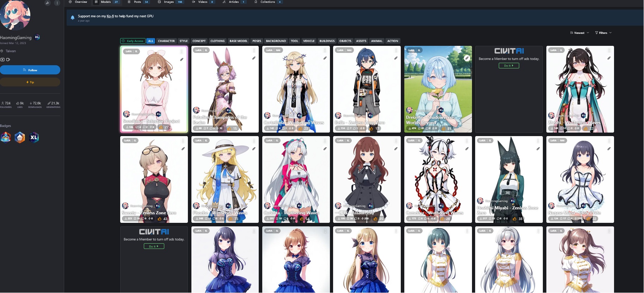The width and height of the screenshot is (644, 293).
Task: Switch to the Videos tab
Action: pyautogui.click(x=203, y=2)
